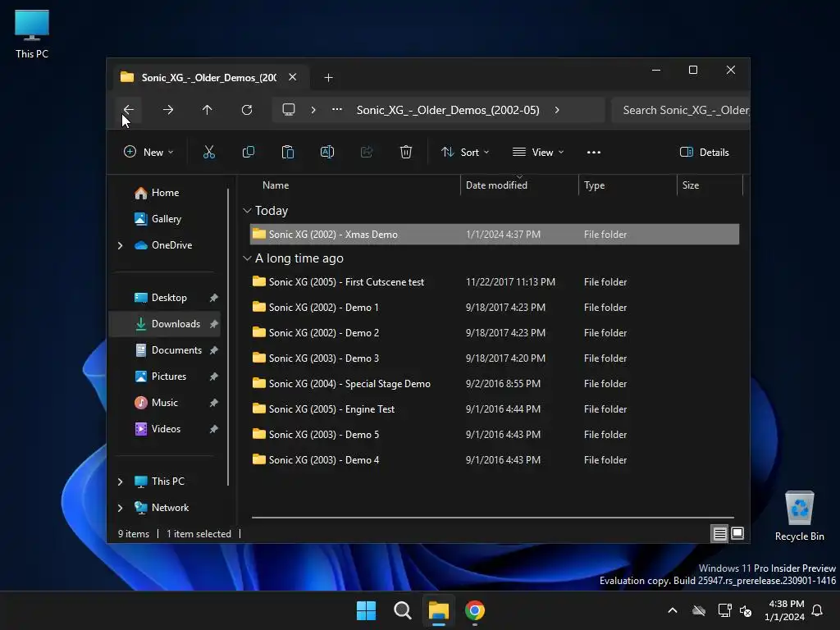Sort by the Type column header
840x630 pixels.
(x=628, y=185)
